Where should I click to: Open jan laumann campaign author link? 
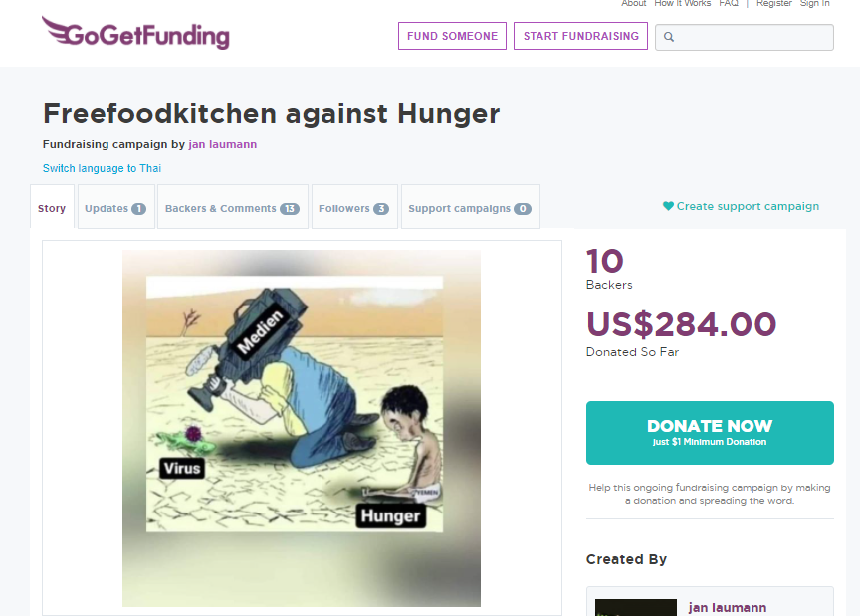[223, 144]
